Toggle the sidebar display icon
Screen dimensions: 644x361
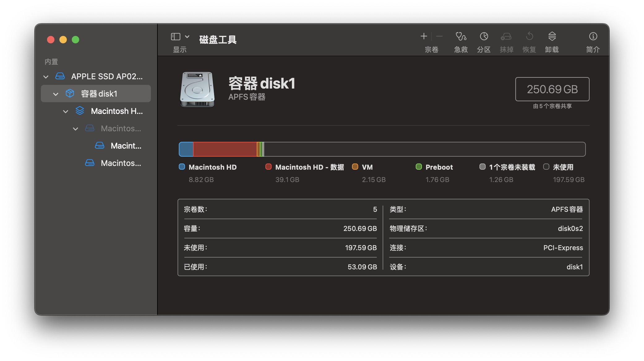click(x=175, y=37)
